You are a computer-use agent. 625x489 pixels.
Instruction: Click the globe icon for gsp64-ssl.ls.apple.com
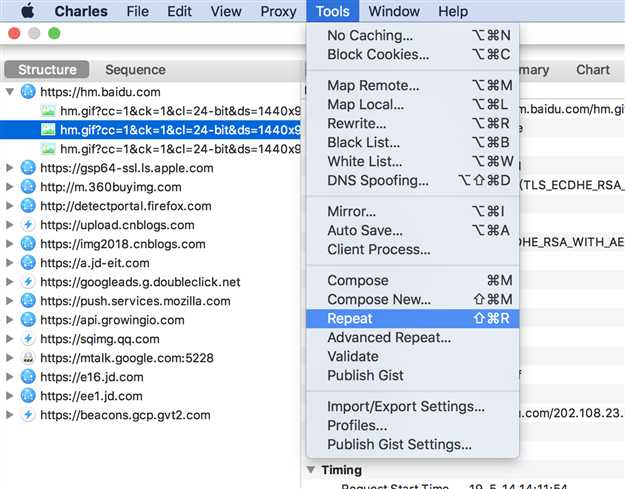28,168
